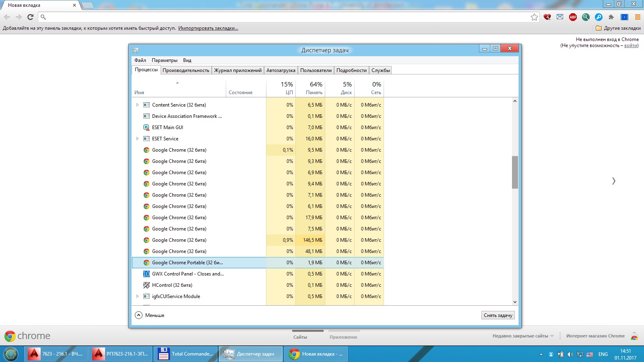Viewport: 644px width, 362px height.
Task: Open the Adblock Plus extension icon
Action: pyautogui.click(x=573, y=17)
